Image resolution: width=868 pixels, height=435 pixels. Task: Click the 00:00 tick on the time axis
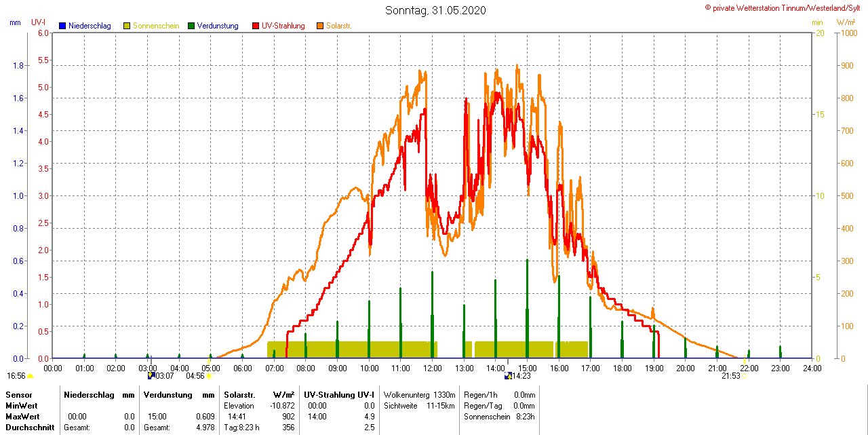53,368
